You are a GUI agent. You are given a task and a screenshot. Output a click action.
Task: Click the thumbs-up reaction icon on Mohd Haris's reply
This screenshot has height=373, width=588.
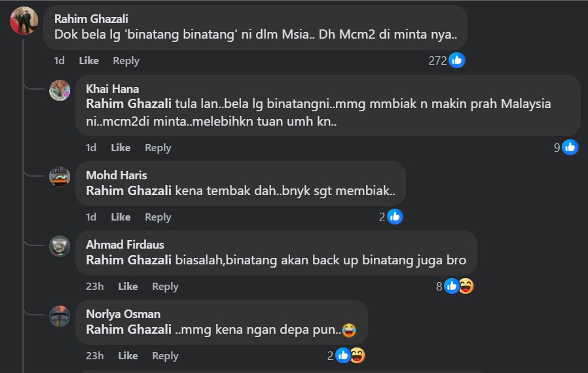(x=395, y=217)
